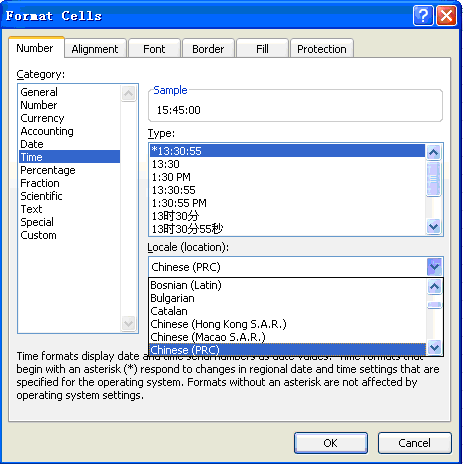
Task: Click locale list scroll down arrow
Action: tap(434, 348)
